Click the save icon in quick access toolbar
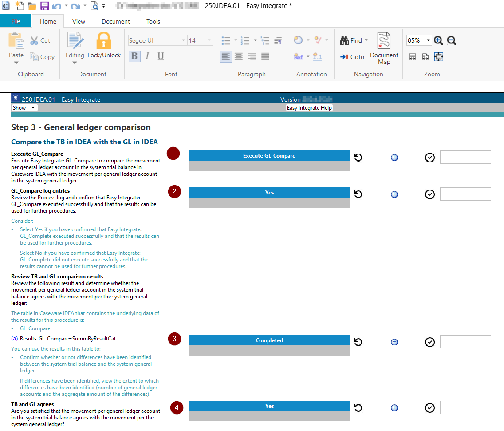 click(44, 6)
